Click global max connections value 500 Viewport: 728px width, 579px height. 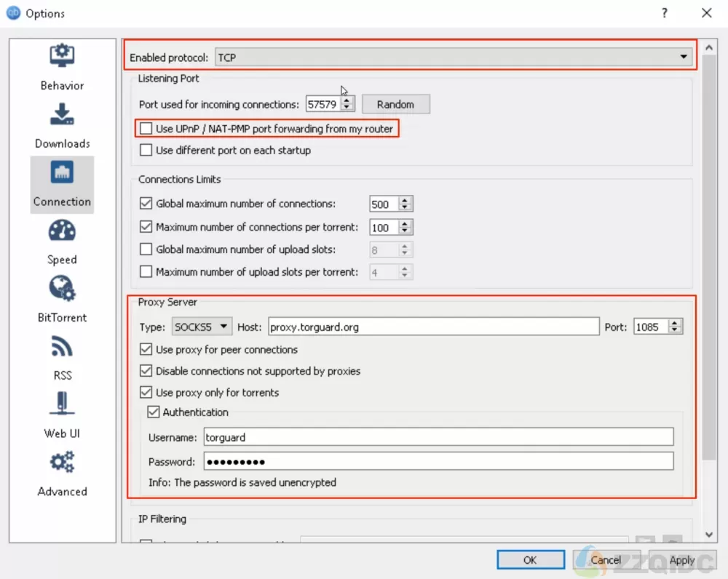(x=384, y=204)
